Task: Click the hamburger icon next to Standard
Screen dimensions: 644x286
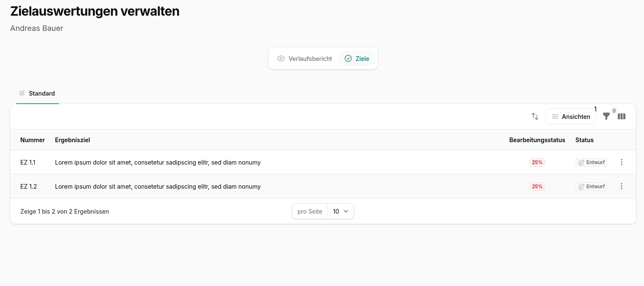Action: point(22,93)
